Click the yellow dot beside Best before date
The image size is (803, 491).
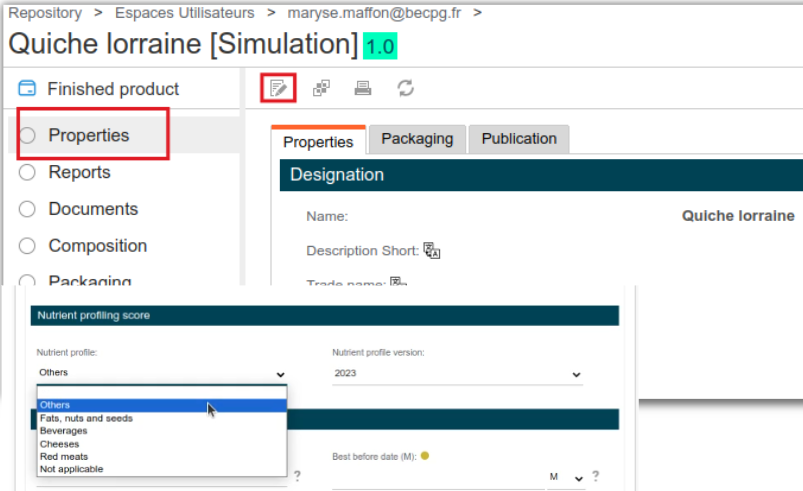click(x=425, y=455)
